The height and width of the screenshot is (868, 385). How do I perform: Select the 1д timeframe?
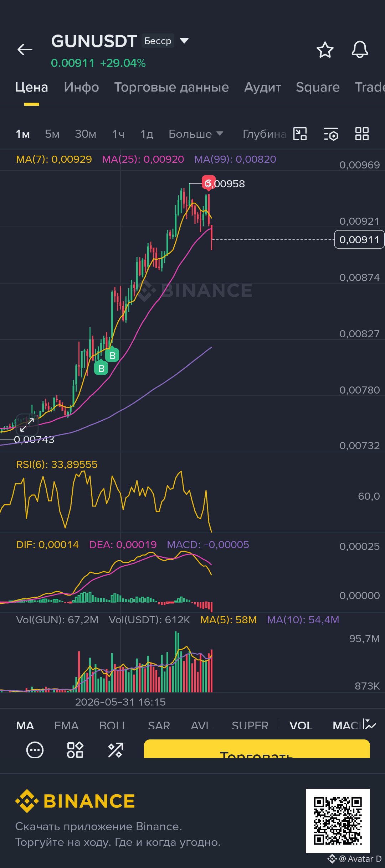tap(147, 134)
